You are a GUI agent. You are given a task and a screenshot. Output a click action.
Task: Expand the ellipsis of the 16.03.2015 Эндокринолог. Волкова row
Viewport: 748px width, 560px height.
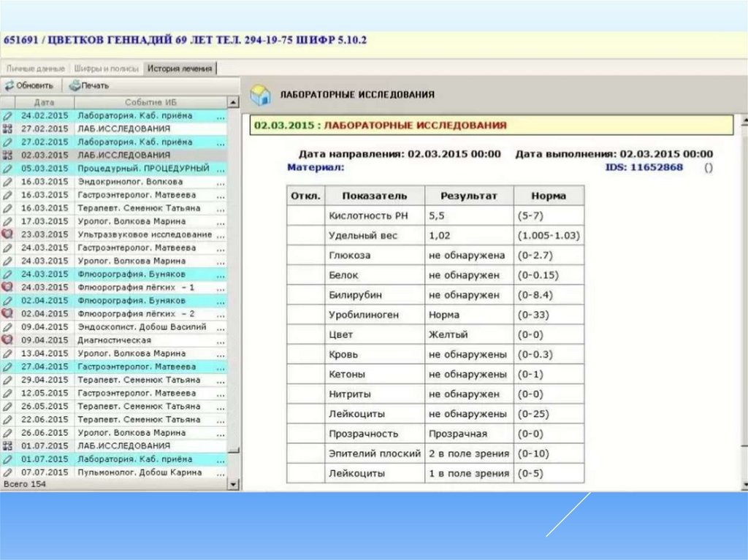tap(221, 183)
